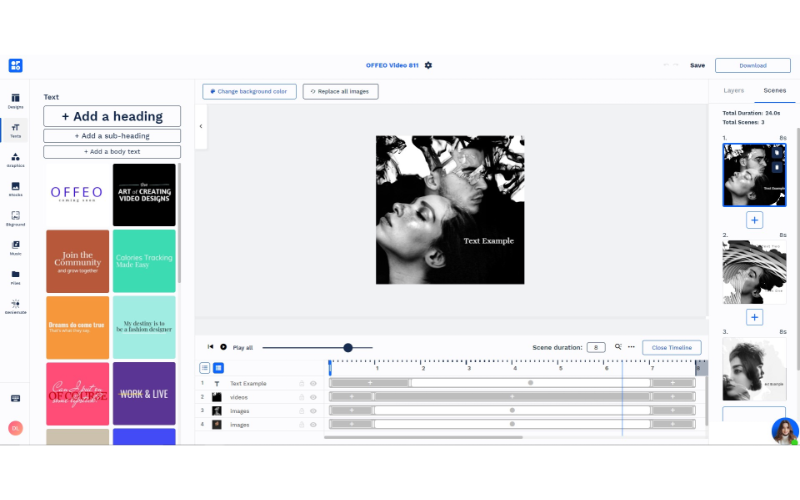
Task: Duplicate scene 1 via copy icon
Action: coord(777,153)
